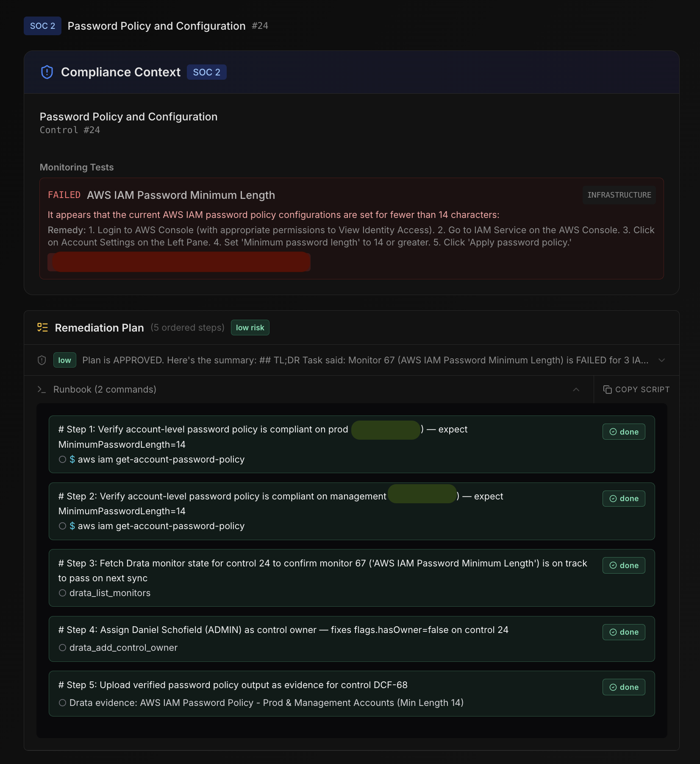The height and width of the screenshot is (764, 700).
Task: Click the INFRASTRUCTURE tag on failed test
Action: [619, 195]
